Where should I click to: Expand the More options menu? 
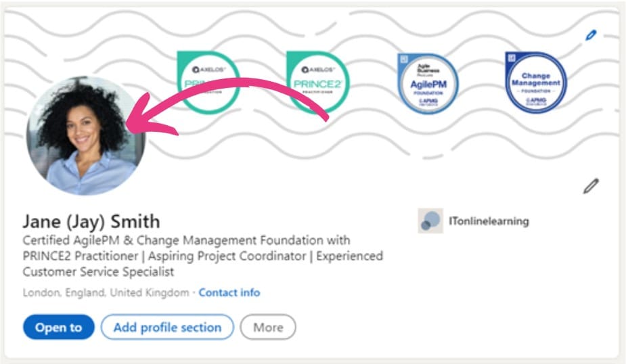[x=268, y=327]
